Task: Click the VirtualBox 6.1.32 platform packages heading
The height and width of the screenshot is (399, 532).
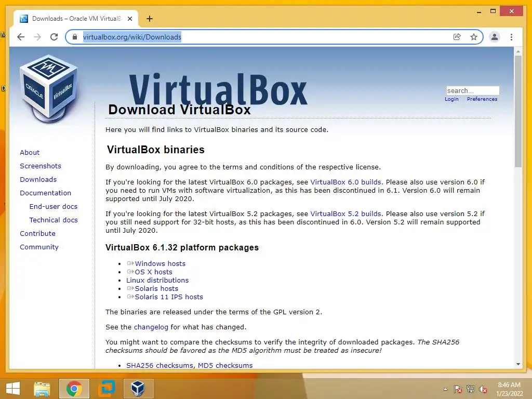Action: (182, 248)
